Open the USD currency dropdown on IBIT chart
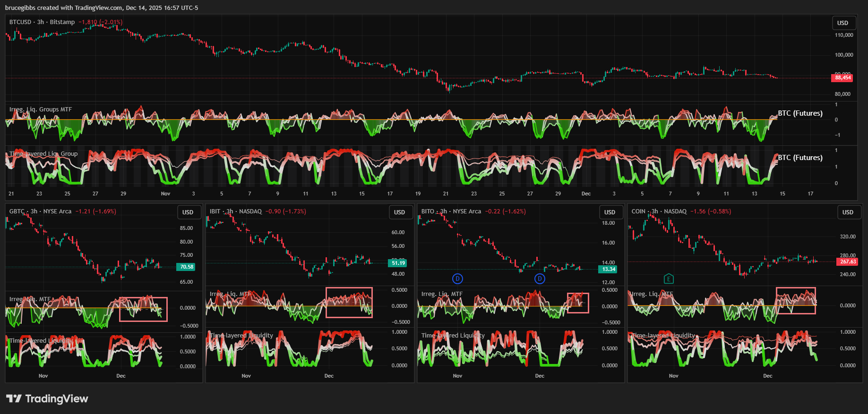Viewport: 868px width, 414px height. [399, 212]
